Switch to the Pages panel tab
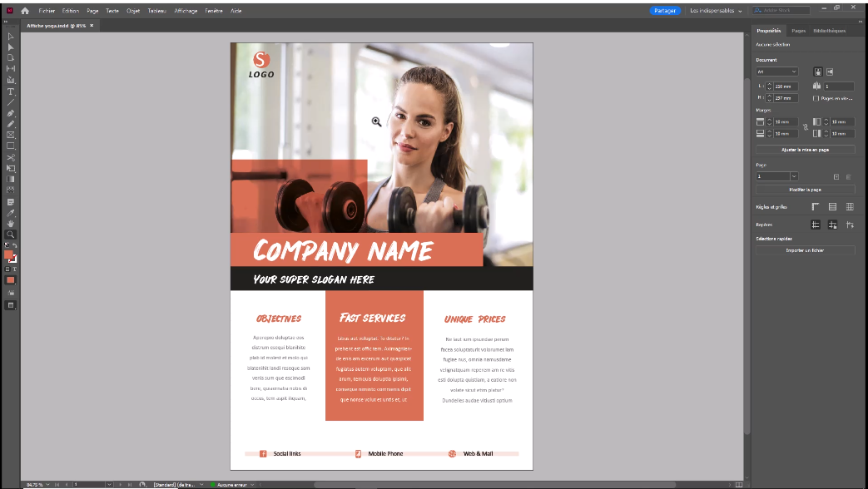868x489 pixels. [797, 31]
